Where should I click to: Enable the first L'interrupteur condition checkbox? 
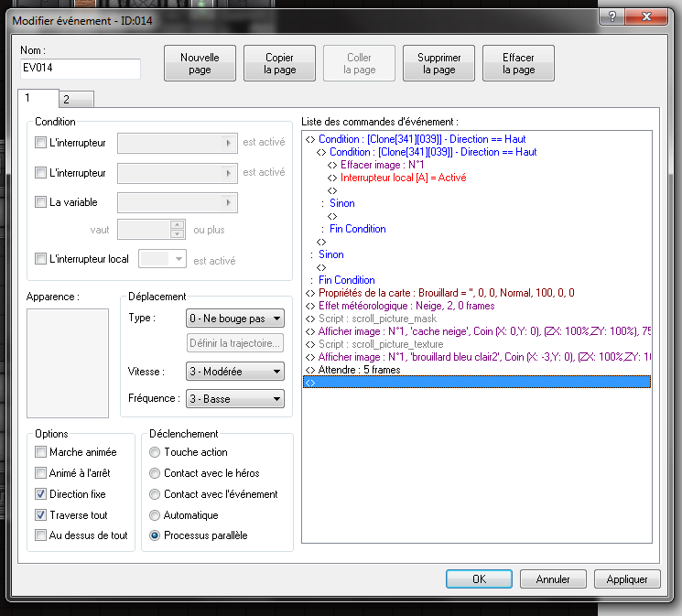coord(40,142)
